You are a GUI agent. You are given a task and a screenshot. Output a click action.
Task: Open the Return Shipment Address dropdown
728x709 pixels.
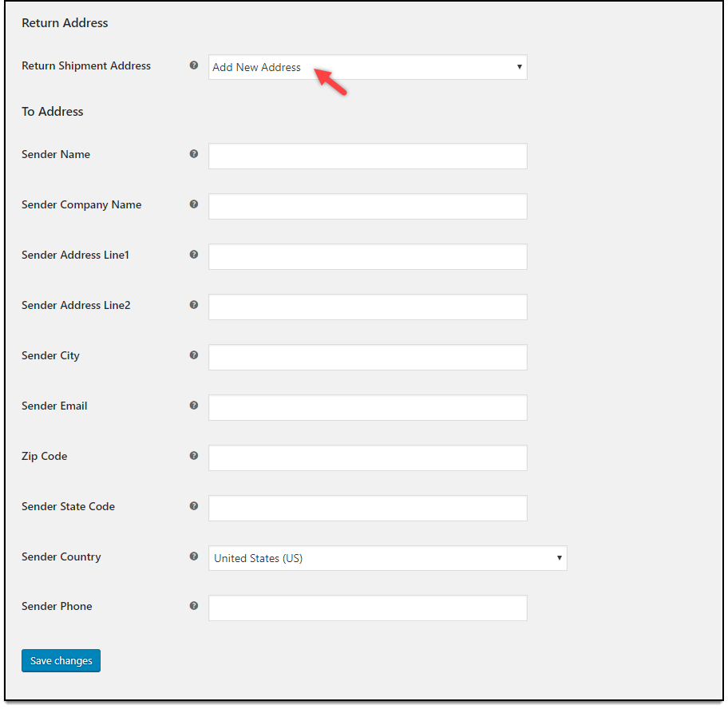click(x=367, y=67)
